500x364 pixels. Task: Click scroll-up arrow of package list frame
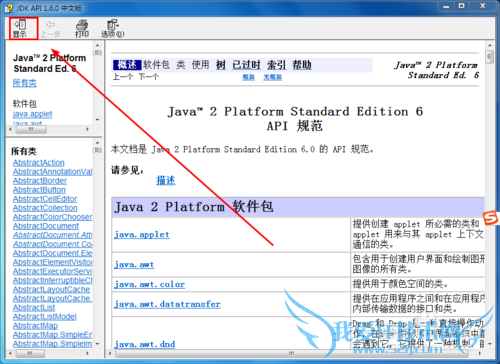97,45
